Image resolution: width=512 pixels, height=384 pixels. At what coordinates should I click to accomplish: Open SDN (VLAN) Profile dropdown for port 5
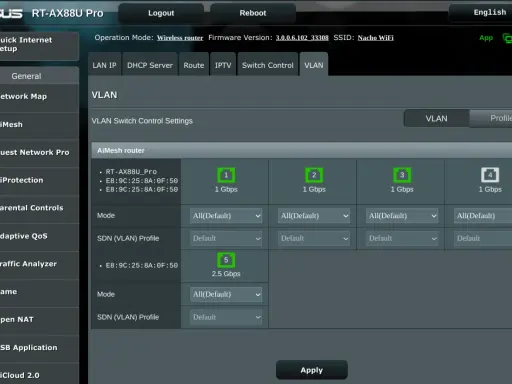coord(226,317)
